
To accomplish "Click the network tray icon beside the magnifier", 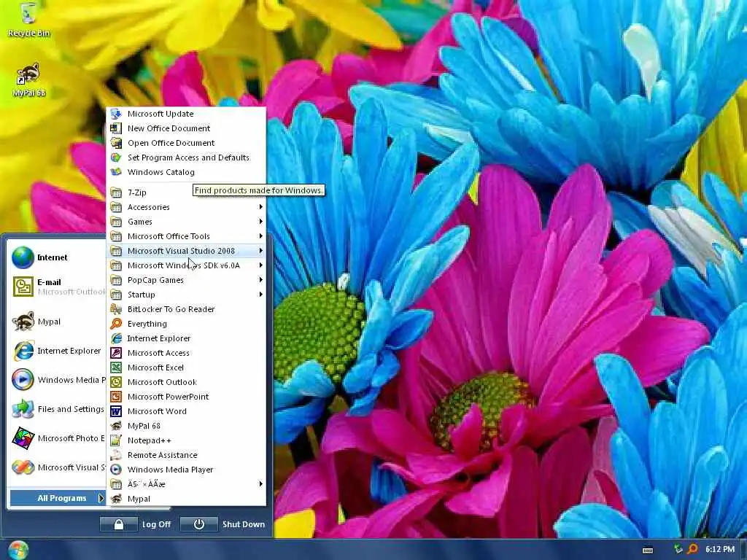I will 678,550.
